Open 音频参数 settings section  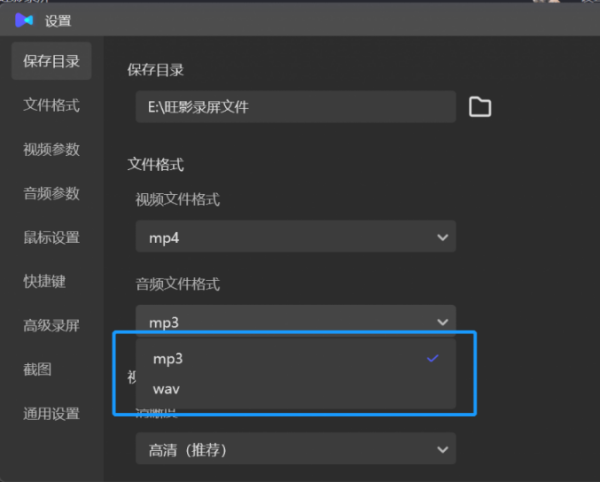click(x=51, y=193)
